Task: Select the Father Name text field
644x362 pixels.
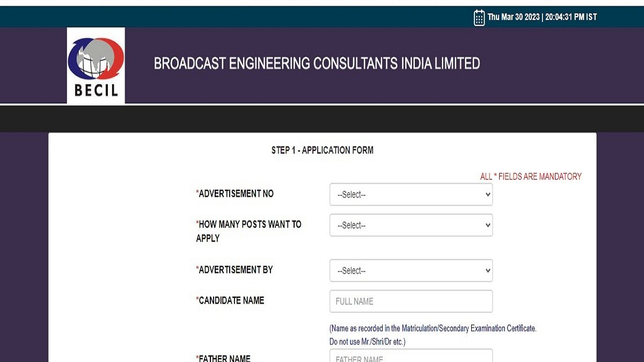Action: [411, 356]
